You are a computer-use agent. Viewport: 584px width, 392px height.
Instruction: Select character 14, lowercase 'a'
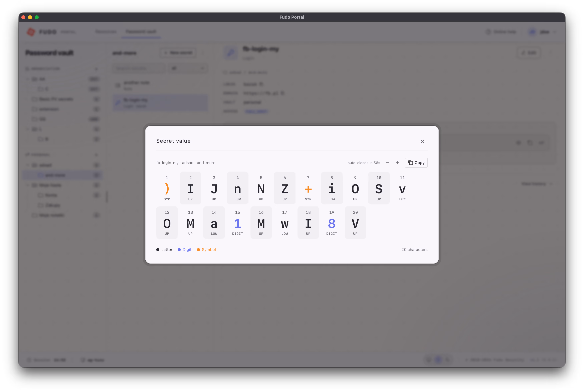point(214,223)
